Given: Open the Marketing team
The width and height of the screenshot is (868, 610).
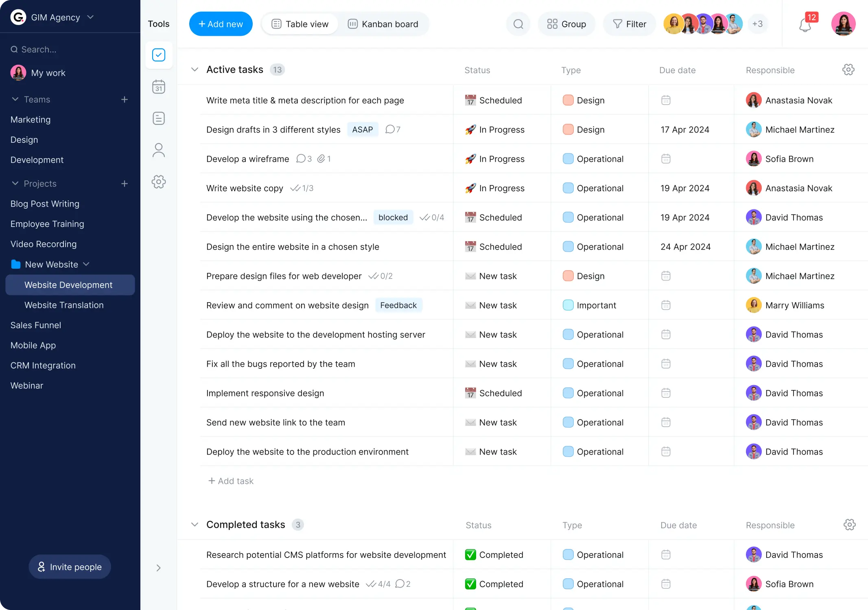Looking at the screenshot, I should click(x=31, y=120).
